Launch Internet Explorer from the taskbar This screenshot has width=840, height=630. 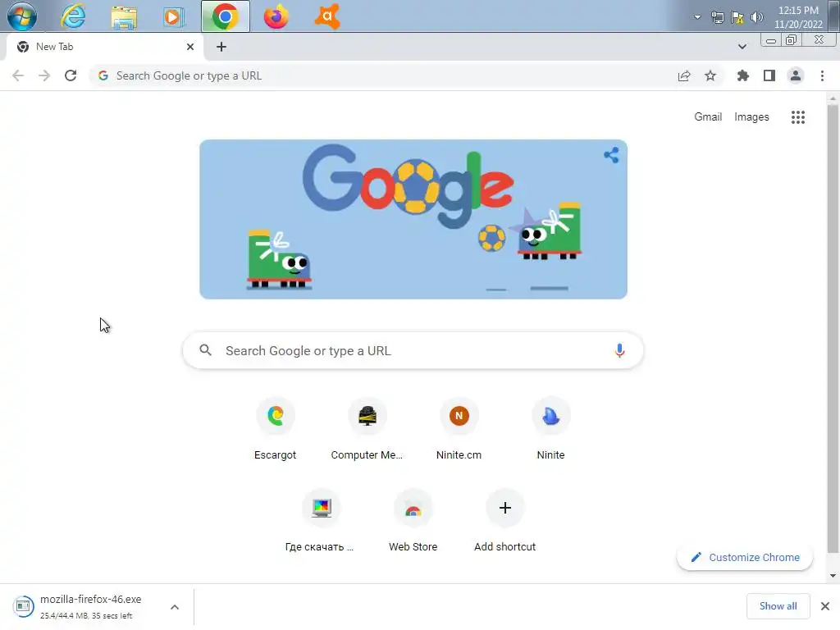tap(73, 16)
